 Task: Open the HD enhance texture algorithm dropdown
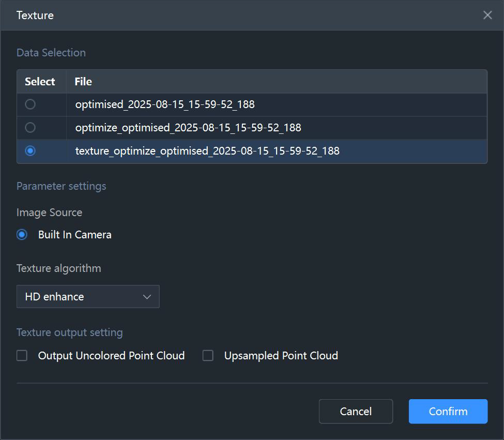88,296
